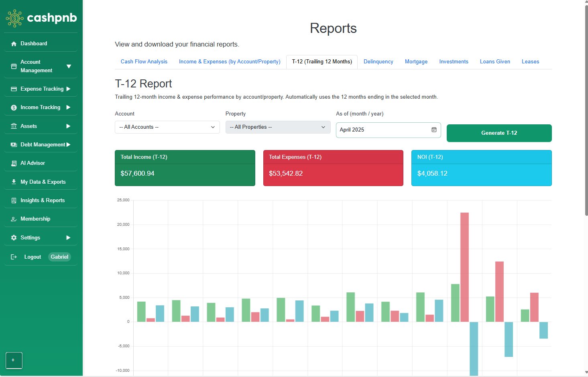
Task: Select the Expense Tracking card icon
Action: click(x=14, y=89)
